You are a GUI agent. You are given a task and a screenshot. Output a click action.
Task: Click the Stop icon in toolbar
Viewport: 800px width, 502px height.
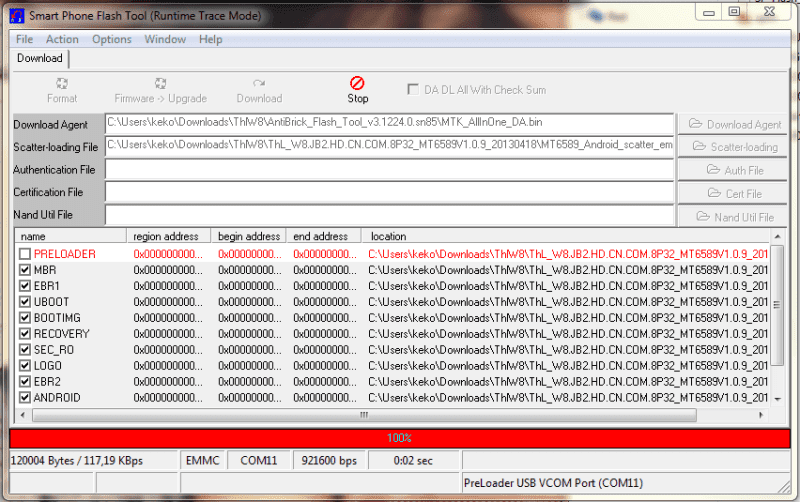357,84
